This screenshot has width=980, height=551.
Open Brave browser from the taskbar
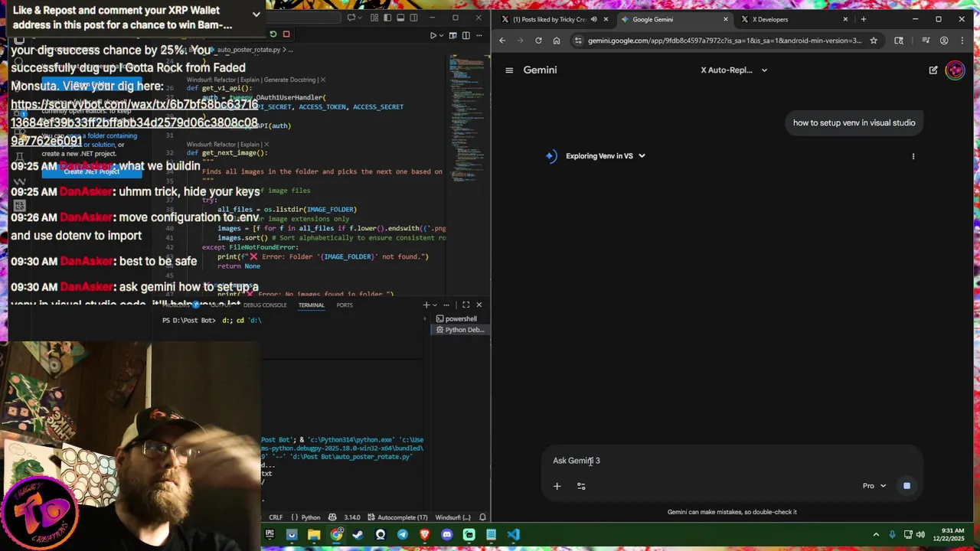pos(425,535)
